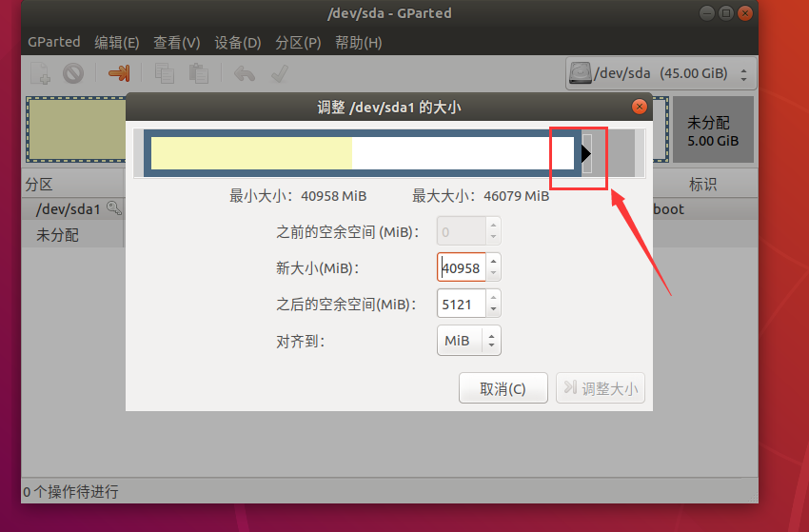
Task: Open the /dev/sda device selector dropdown
Action: click(x=661, y=74)
